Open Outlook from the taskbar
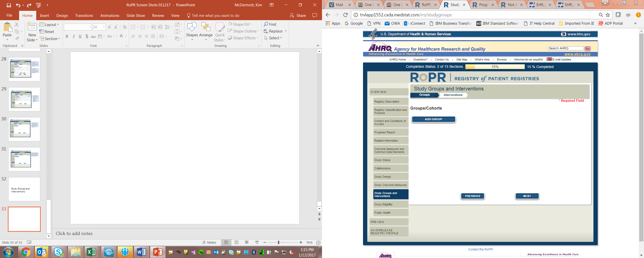Screen dimensions: 644x258 (x=42, y=252)
